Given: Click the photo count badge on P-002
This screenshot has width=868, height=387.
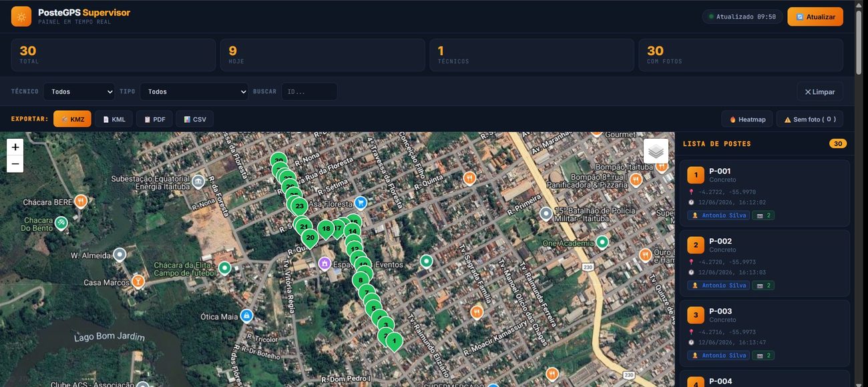Looking at the screenshot, I should 763,285.
